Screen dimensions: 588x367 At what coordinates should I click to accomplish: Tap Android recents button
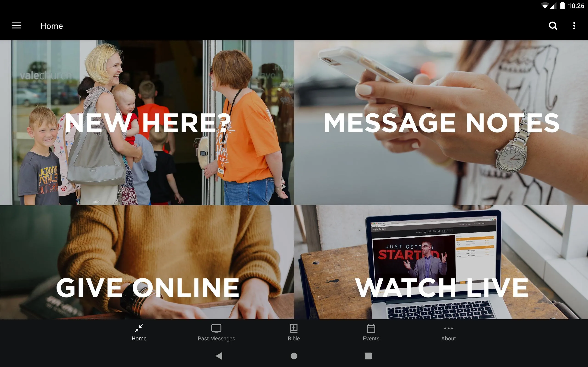[367, 355]
